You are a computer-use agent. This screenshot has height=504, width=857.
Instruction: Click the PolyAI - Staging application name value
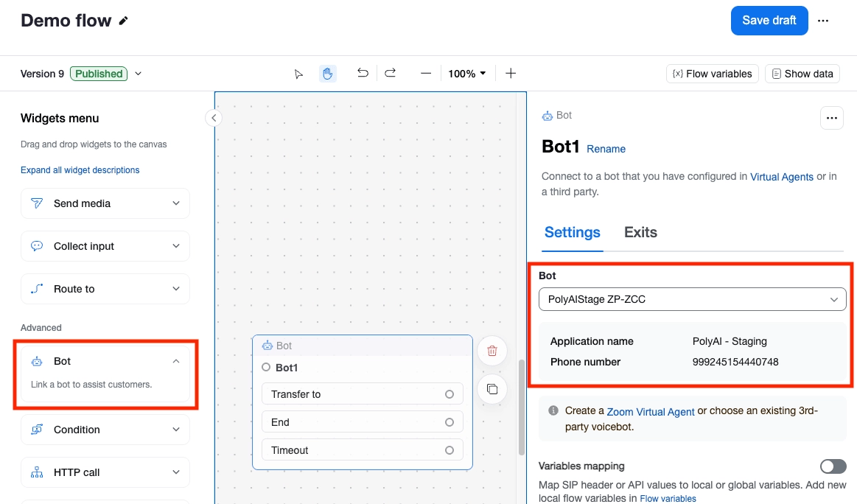tap(730, 341)
